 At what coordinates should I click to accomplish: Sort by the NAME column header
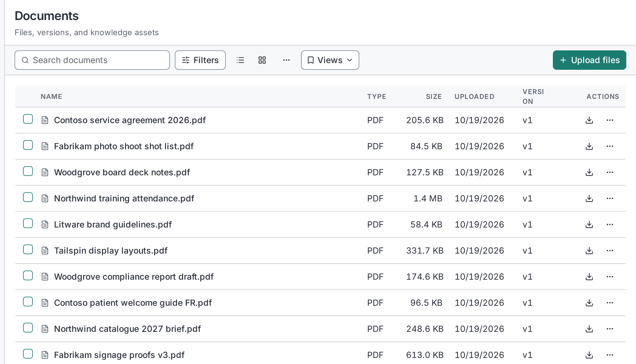[51, 96]
